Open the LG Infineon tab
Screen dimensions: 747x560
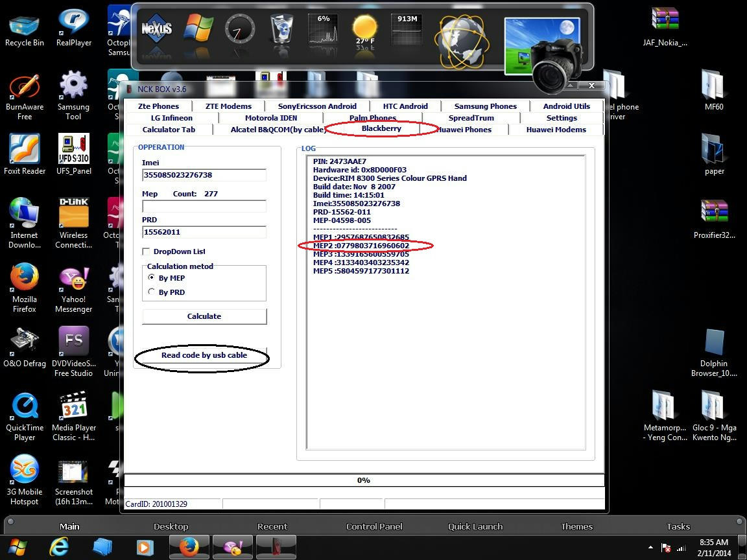coord(171,118)
